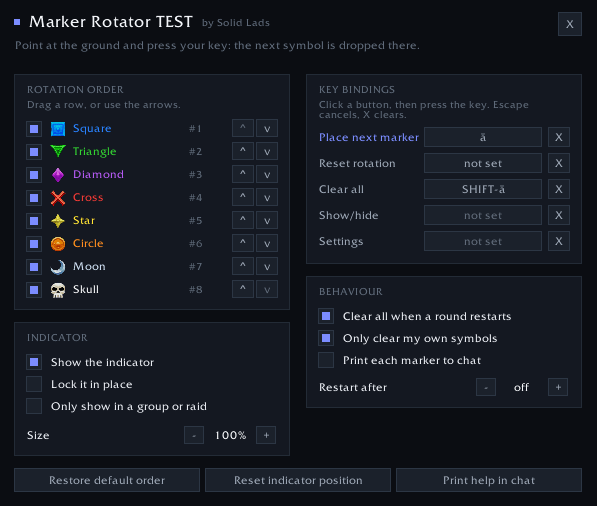
Task: Click Print help in chat button
Action: pyautogui.click(x=489, y=480)
